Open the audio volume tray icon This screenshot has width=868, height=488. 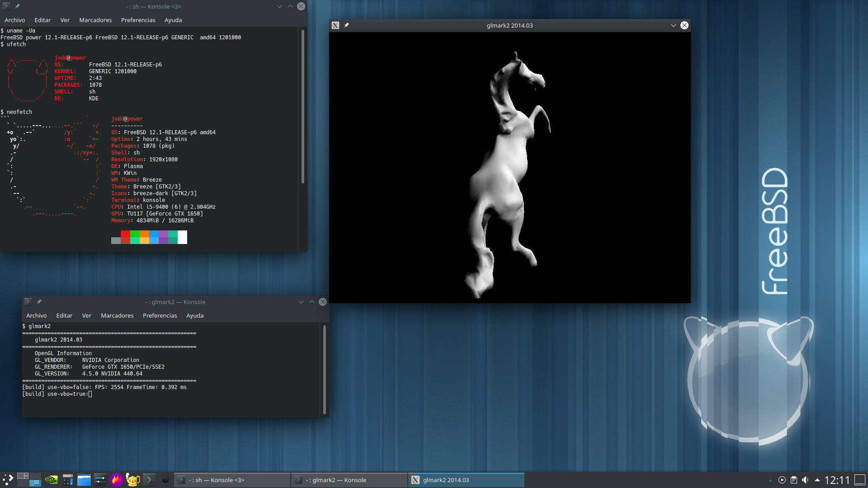click(805, 480)
